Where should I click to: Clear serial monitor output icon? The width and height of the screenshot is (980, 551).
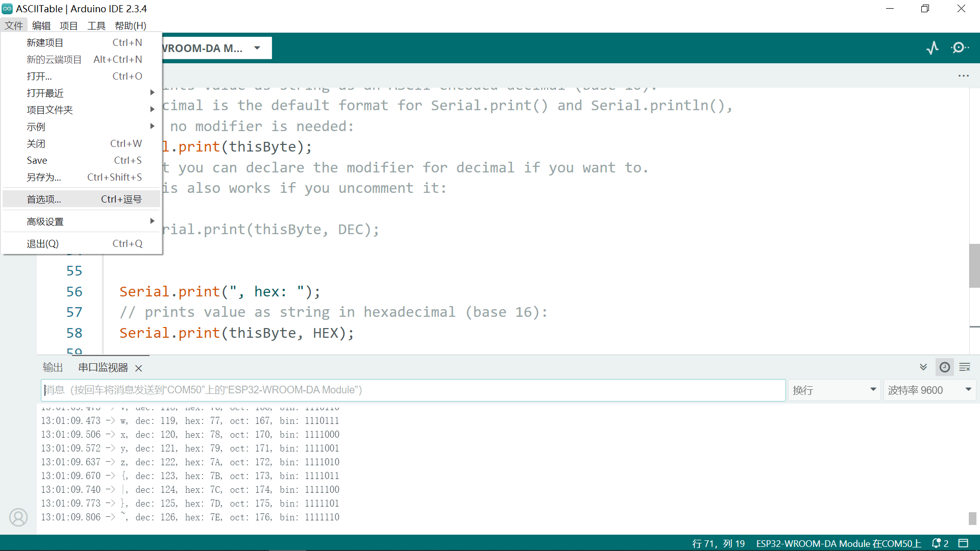point(965,367)
